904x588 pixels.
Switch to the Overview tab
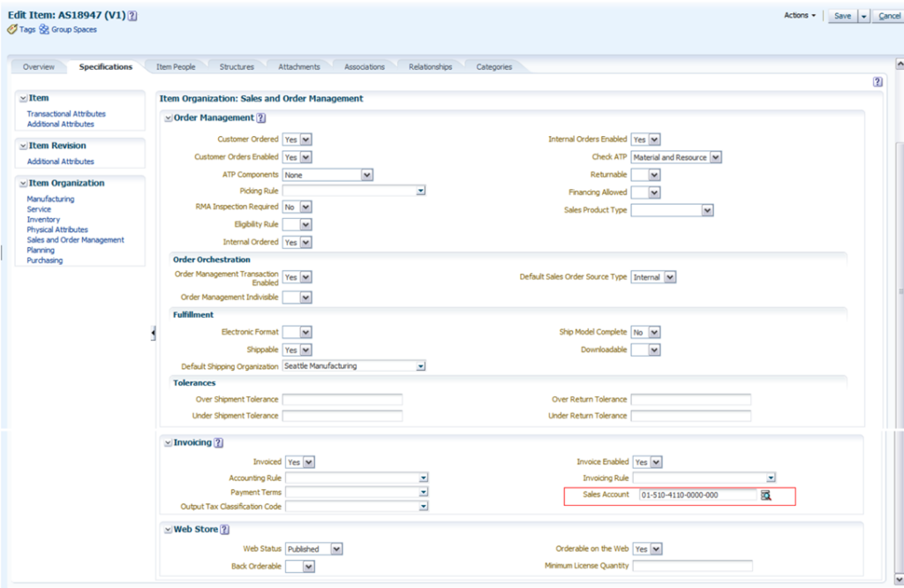point(38,67)
